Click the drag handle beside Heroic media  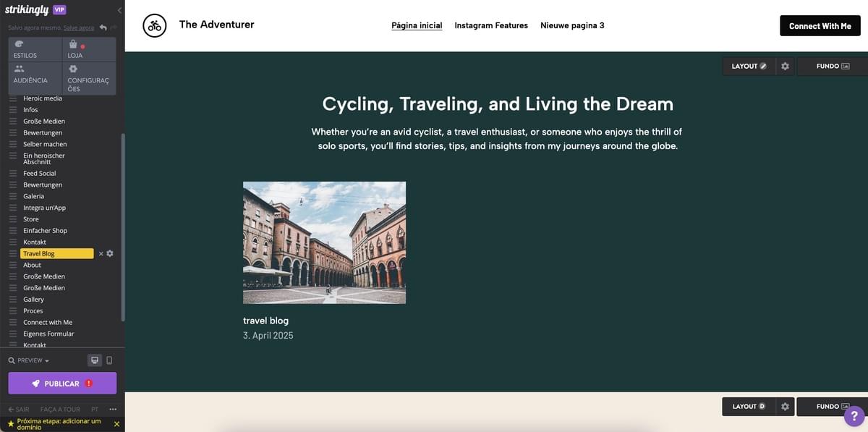coord(13,98)
